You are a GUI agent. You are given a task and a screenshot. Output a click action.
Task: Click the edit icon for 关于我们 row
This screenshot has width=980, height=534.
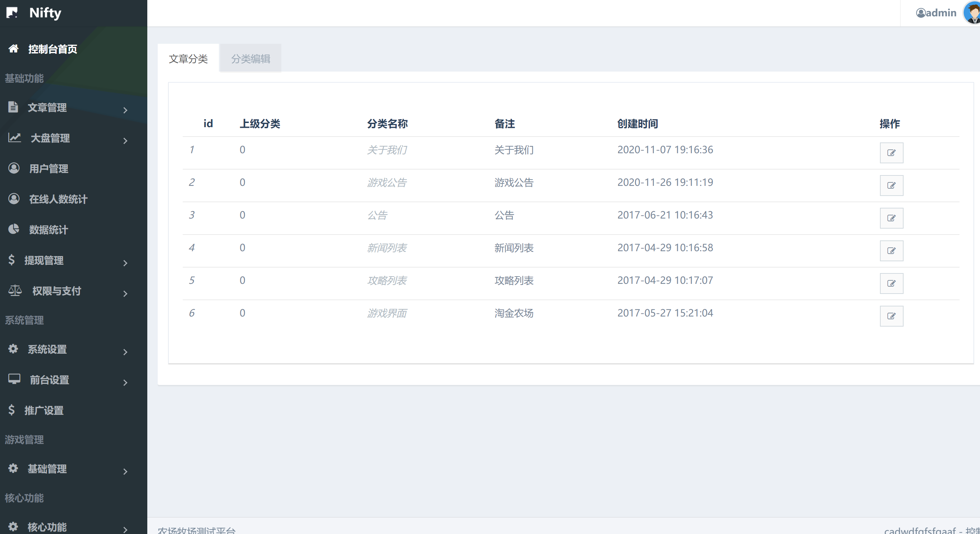(891, 153)
